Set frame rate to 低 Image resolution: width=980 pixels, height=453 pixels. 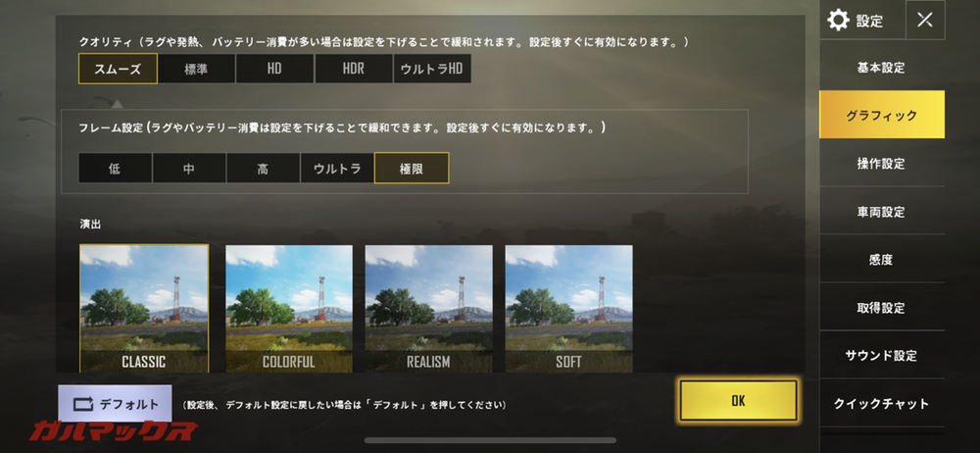point(115,169)
